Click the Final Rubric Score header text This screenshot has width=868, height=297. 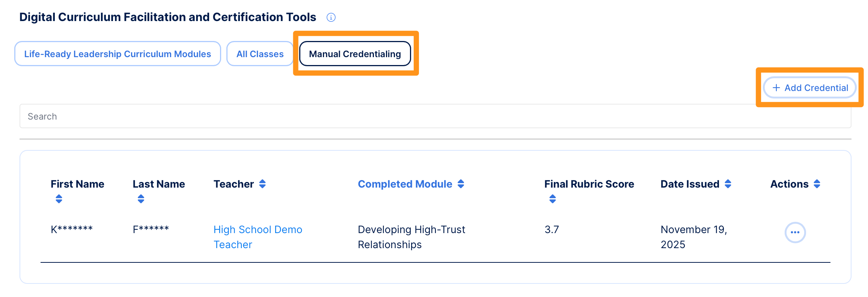pos(589,184)
